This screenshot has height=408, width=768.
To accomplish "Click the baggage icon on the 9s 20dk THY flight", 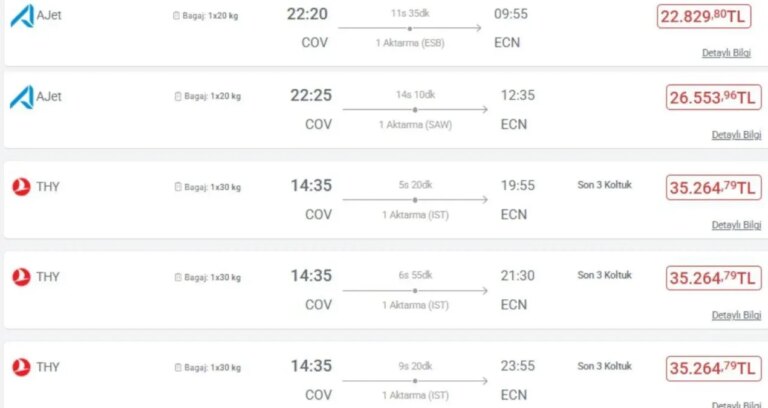I will [178, 367].
